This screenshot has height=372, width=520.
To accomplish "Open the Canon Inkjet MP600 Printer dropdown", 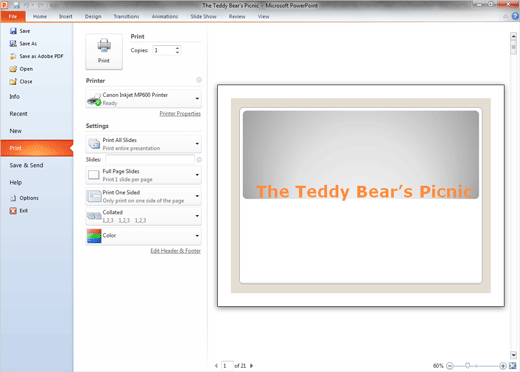I will tap(144, 99).
